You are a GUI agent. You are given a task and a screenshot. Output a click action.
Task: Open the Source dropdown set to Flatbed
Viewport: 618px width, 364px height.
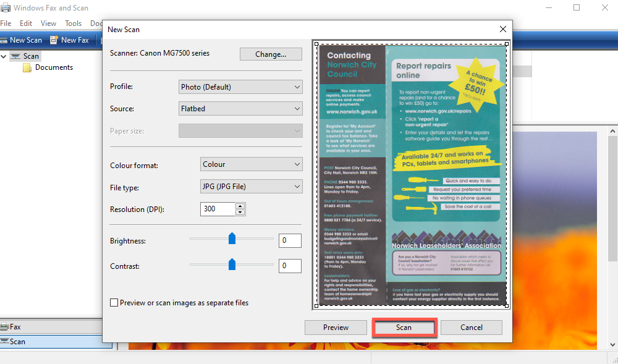tap(240, 109)
